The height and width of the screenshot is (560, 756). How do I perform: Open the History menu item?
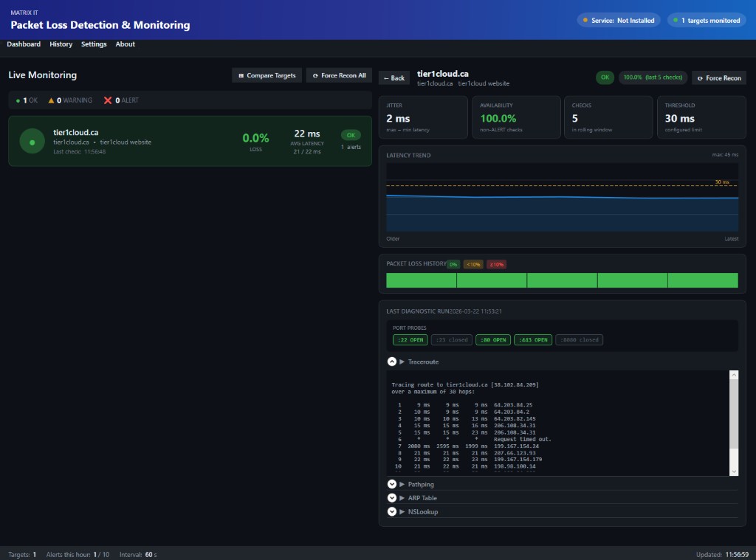61,44
